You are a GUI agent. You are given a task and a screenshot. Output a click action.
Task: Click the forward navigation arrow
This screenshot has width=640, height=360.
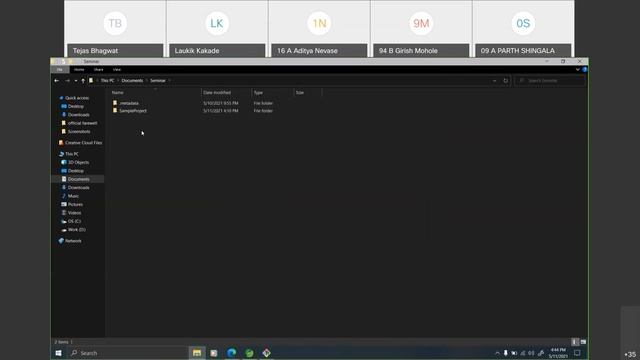click(x=67, y=81)
